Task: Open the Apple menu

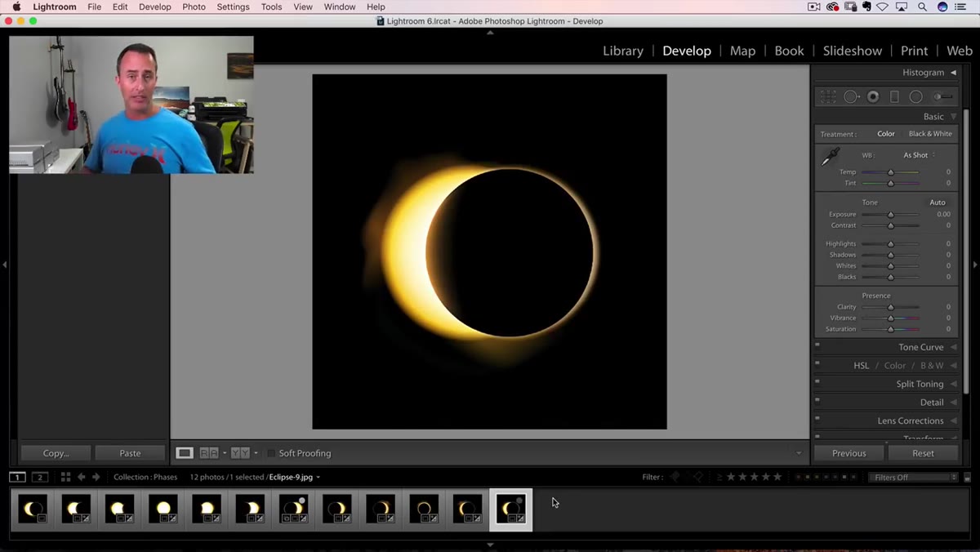Action: click(16, 7)
